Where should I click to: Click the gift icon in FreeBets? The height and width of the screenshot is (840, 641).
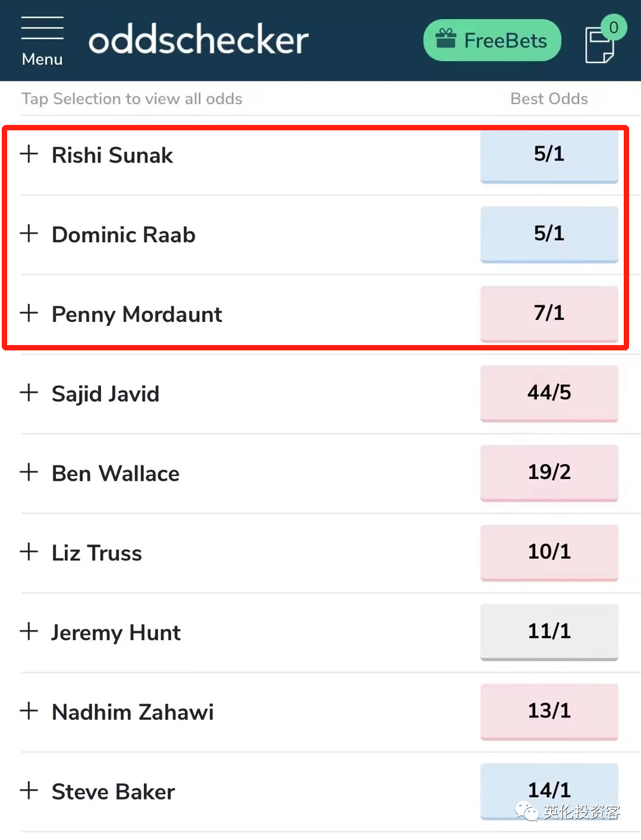(x=446, y=39)
